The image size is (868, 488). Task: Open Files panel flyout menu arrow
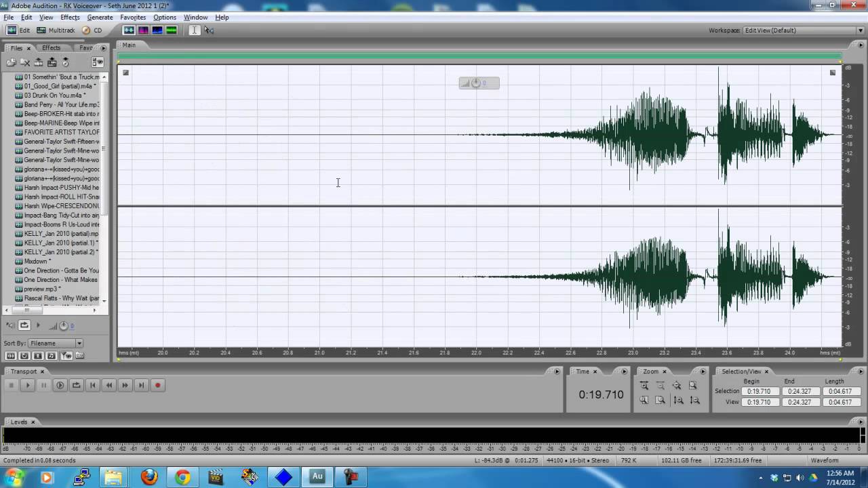(103, 48)
